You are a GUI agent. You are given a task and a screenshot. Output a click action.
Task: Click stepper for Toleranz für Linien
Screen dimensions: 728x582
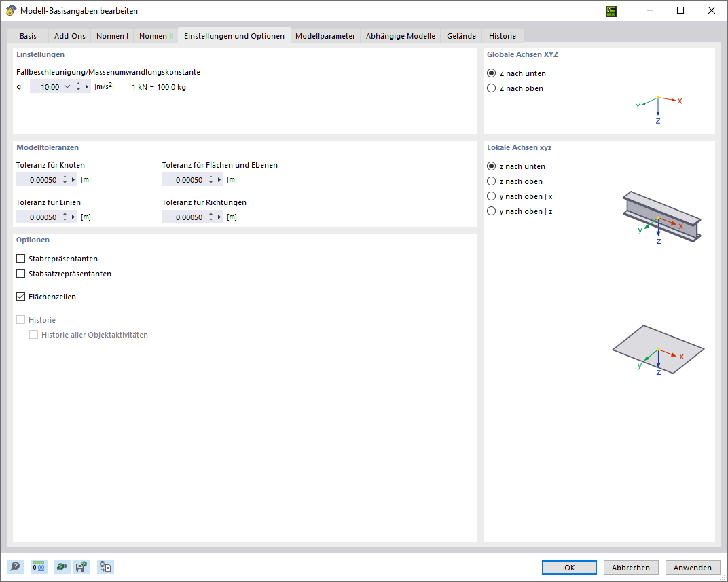(65, 217)
